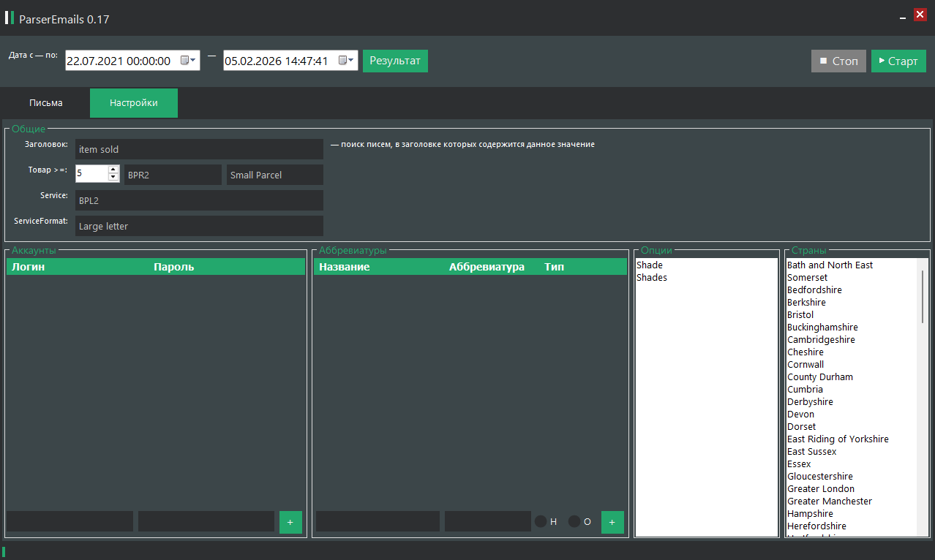Select Shades in the Опции list
Viewport: 935px width, 560px height.
652,278
